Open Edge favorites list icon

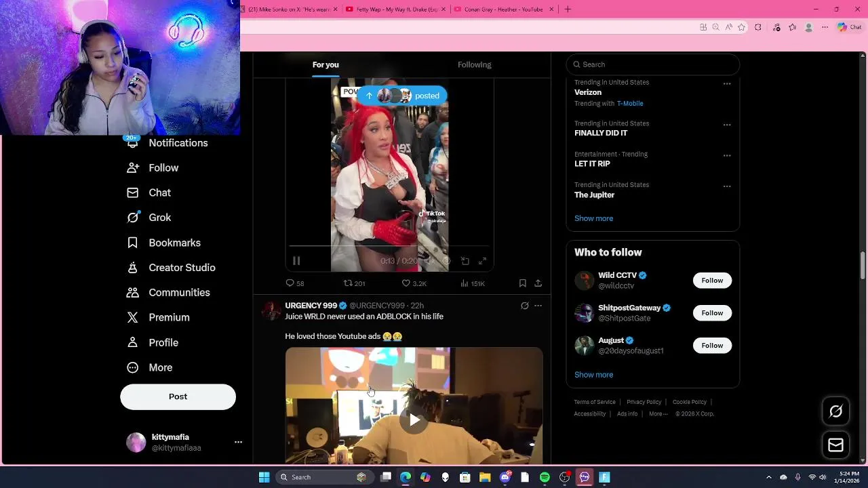[x=792, y=27]
